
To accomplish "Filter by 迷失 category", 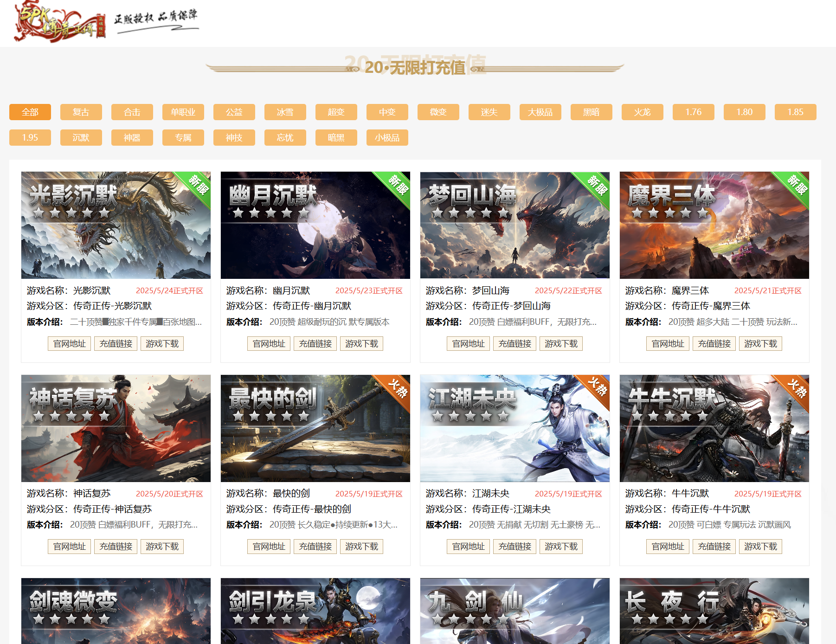I will coord(489,112).
